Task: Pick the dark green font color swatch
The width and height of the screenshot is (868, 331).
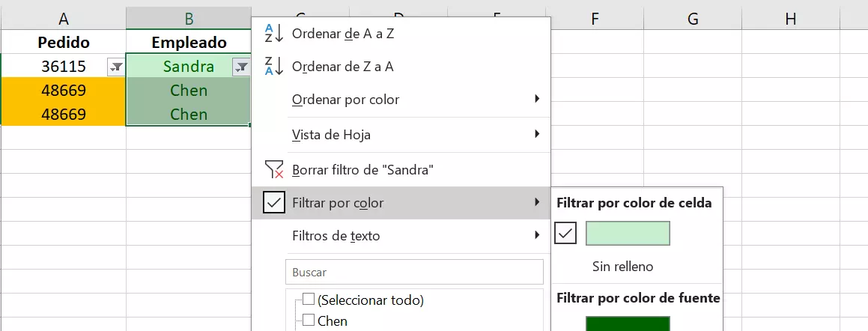Action: [x=628, y=324]
